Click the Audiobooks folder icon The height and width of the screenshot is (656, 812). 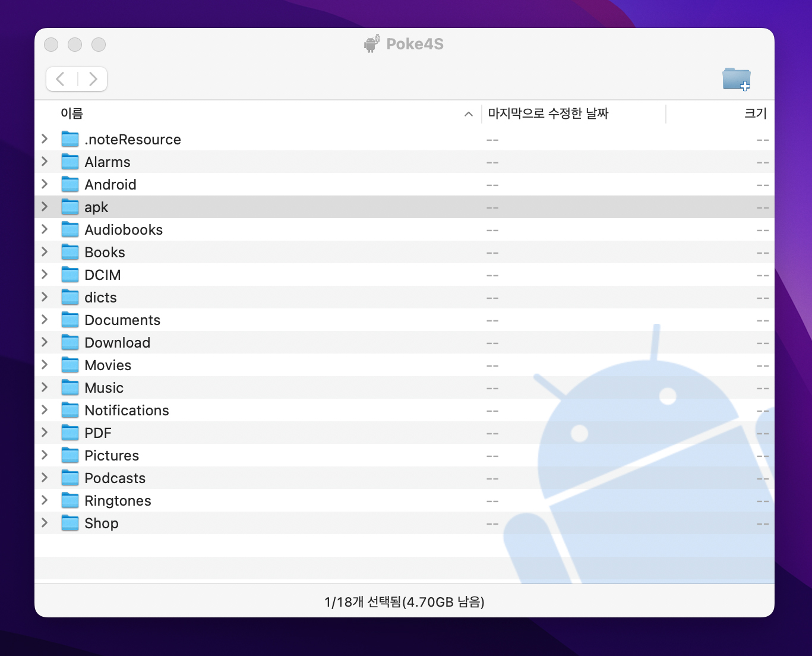tap(70, 229)
